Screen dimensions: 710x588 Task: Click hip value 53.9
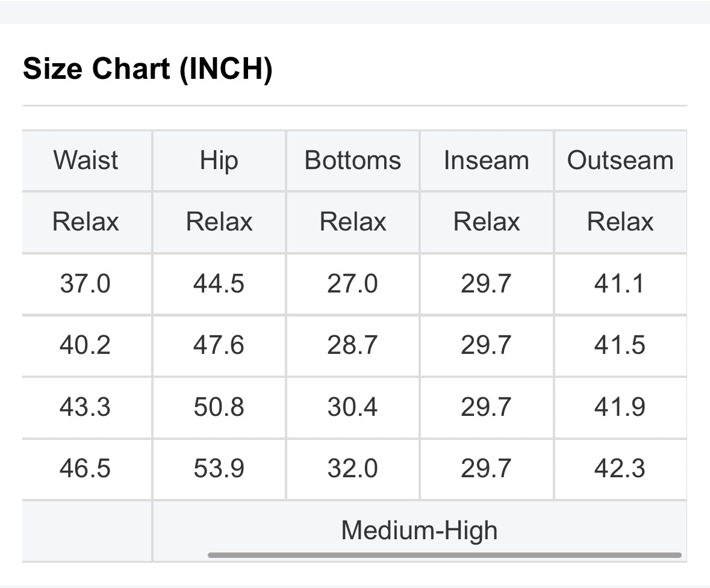219,468
